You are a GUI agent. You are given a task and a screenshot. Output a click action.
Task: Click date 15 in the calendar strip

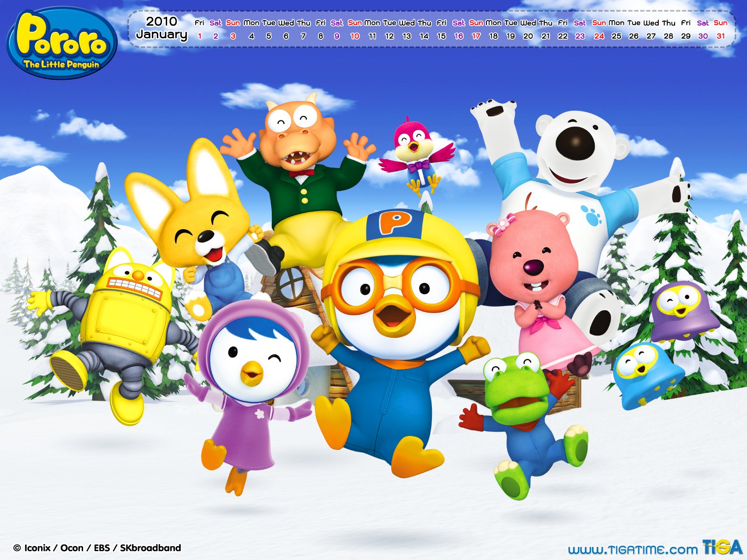pos(441,36)
